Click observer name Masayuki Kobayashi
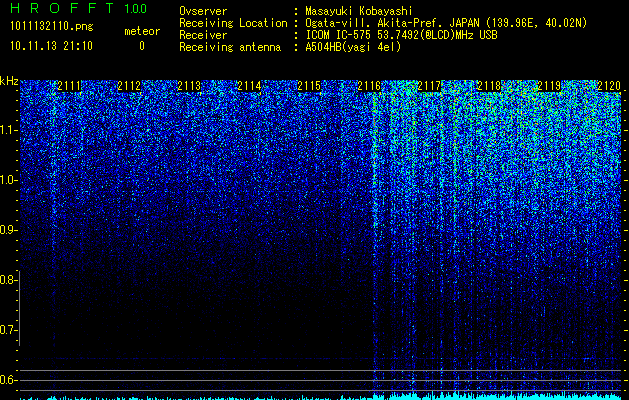 (x=359, y=12)
